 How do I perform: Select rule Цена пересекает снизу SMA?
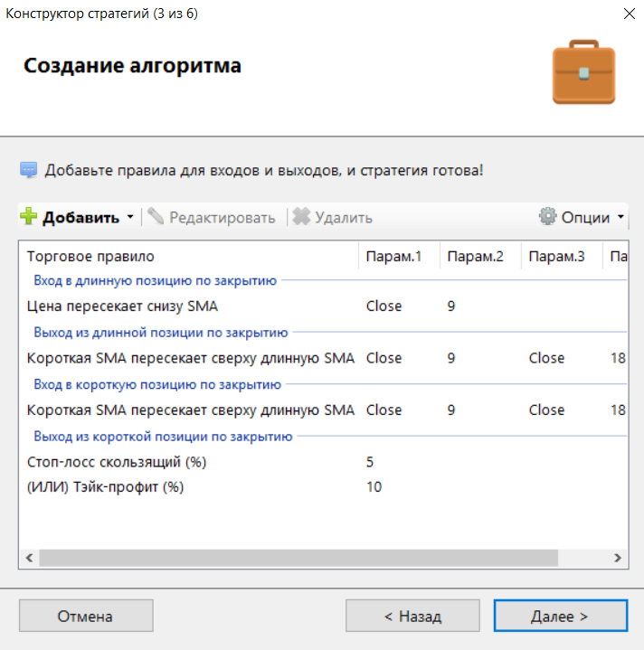point(122,306)
